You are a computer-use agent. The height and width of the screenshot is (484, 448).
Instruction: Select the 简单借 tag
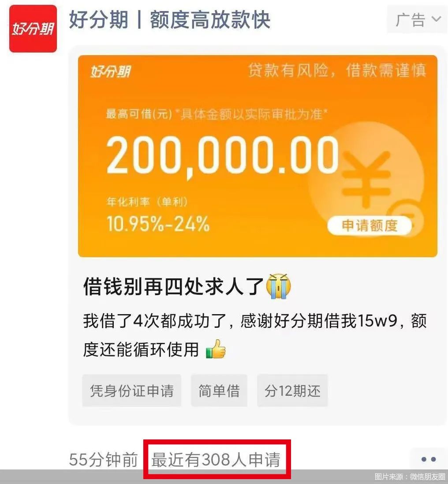[219, 390]
